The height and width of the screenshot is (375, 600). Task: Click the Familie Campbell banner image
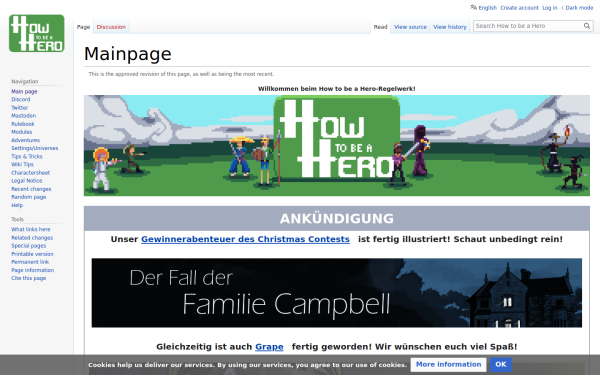pyautogui.click(x=337, y=293)
